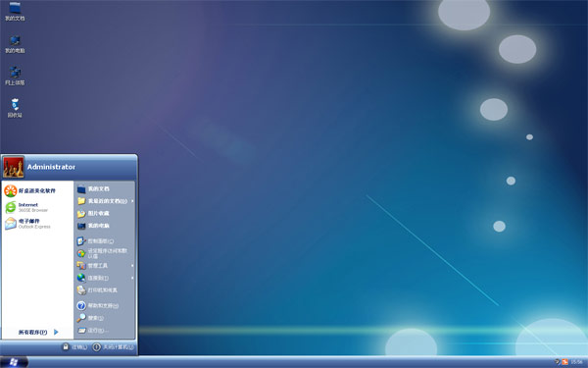Click the chess user avatar picture

(14, 167)
